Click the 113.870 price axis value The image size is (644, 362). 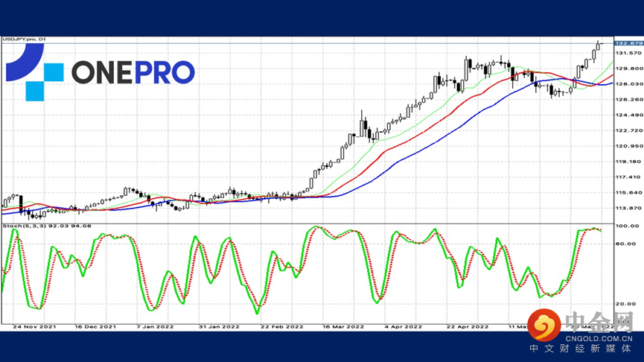pos(628,209)
